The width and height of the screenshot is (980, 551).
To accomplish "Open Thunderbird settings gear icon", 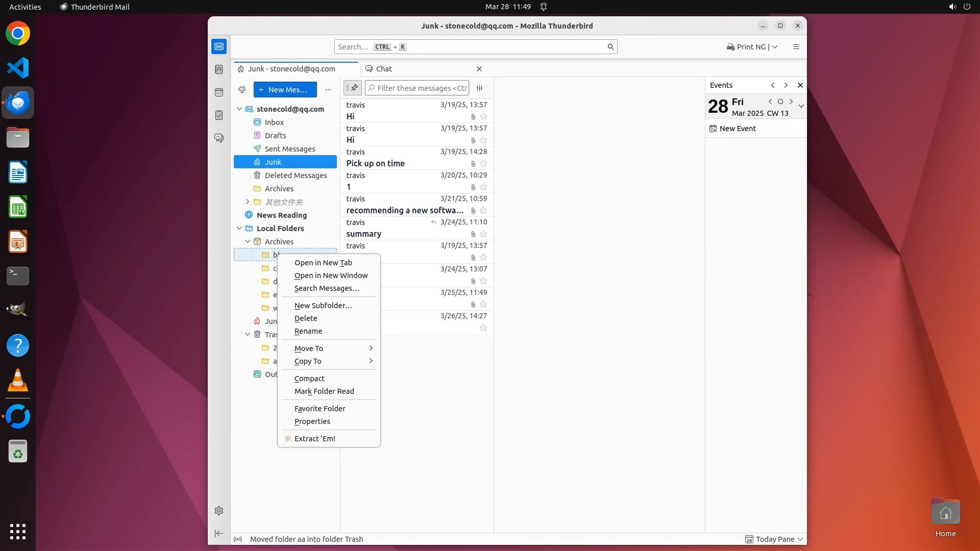I will click(219, 511).
